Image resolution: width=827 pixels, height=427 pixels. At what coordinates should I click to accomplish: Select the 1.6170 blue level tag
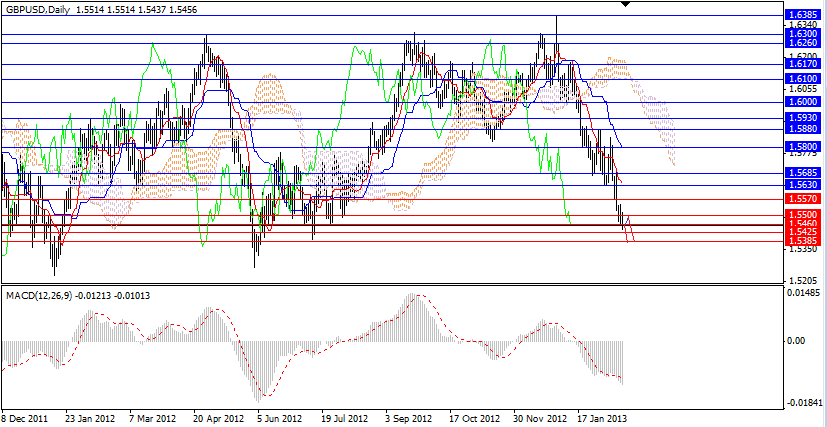click(803, 63)
